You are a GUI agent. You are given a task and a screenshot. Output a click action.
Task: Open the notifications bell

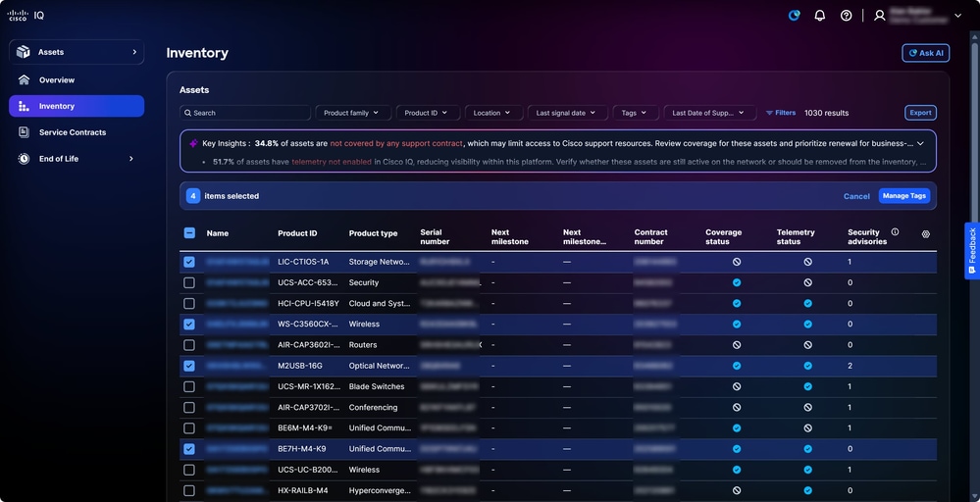pos(820,16)
